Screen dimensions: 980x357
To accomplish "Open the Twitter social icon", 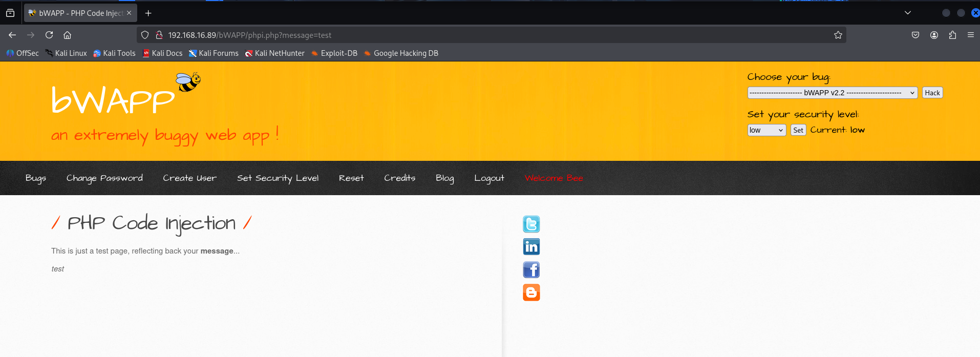I will tap(531, 224).
